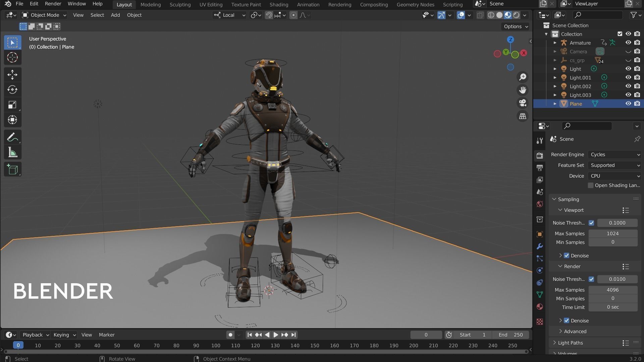
Task: Disable Light.003 in renders
Action: pyautogui.click(x=637, y=95)
